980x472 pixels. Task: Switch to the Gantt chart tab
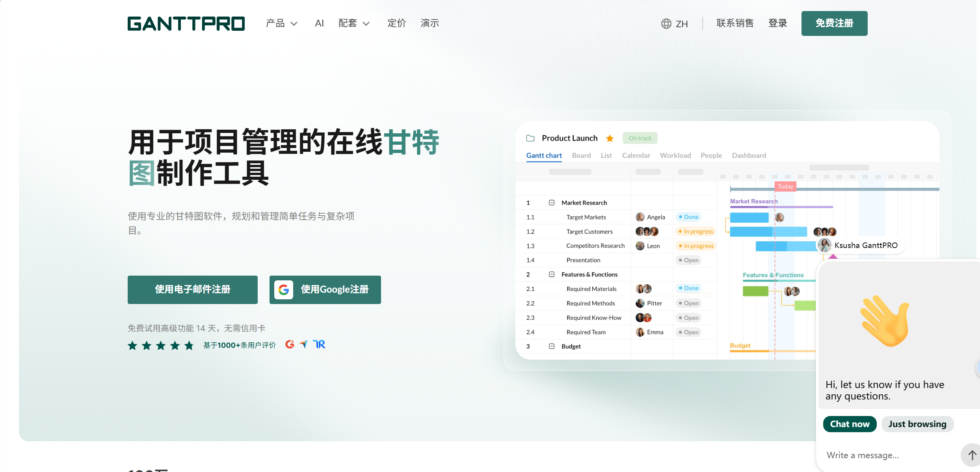pyautogui.click(x=544, y=155)
